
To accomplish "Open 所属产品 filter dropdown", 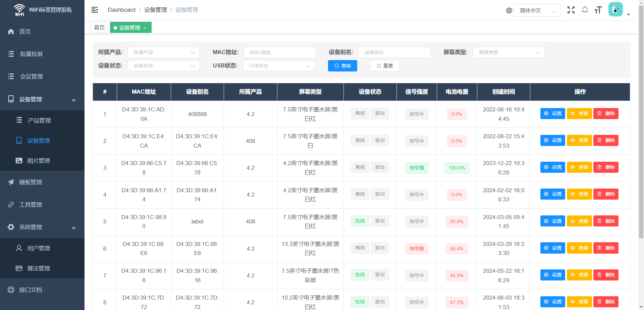I will [164, 52].
